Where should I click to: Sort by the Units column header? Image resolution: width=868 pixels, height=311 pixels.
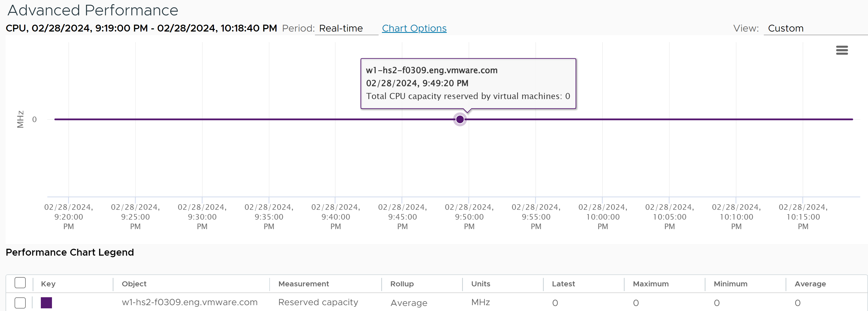(x=480, y=284)
